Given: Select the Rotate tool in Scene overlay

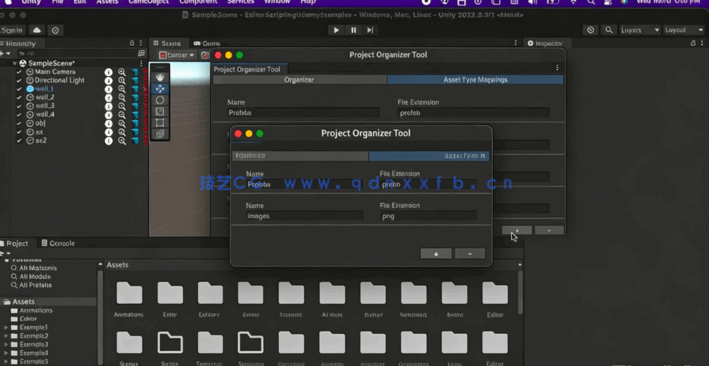Looking at the screenshot, I should (160, 100).
